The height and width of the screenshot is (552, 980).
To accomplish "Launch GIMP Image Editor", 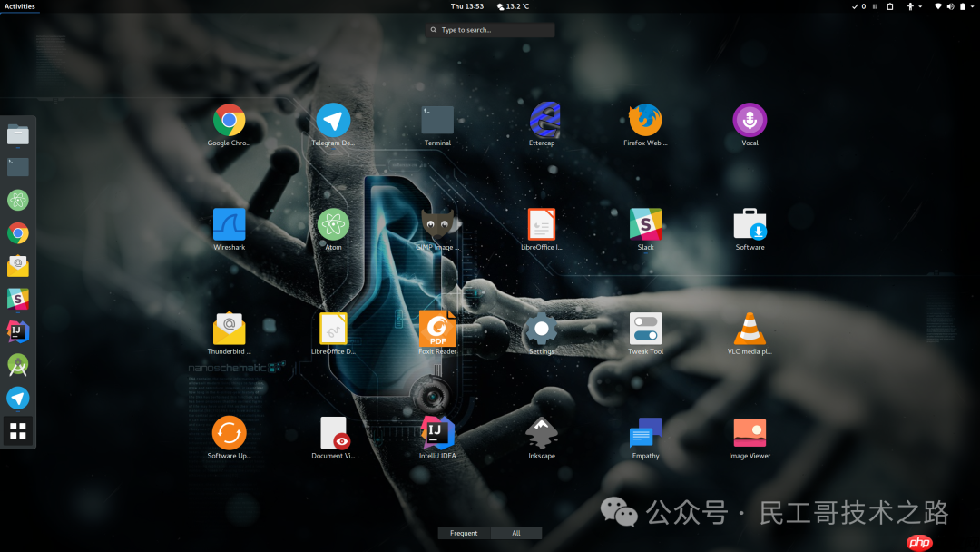I will coord(437,224).
